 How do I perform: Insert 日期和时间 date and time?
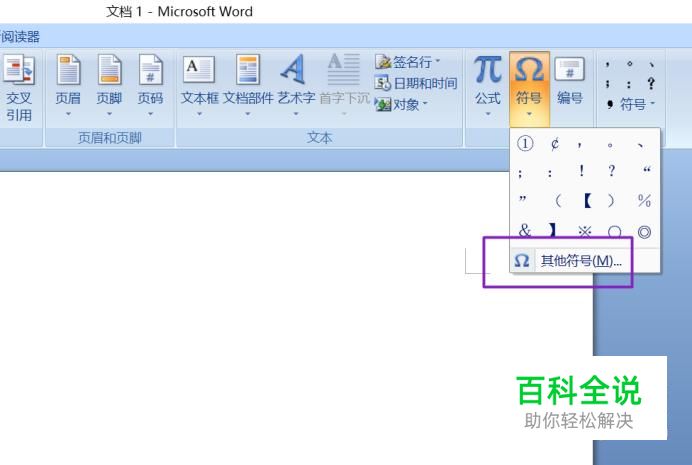click(416, 83)
